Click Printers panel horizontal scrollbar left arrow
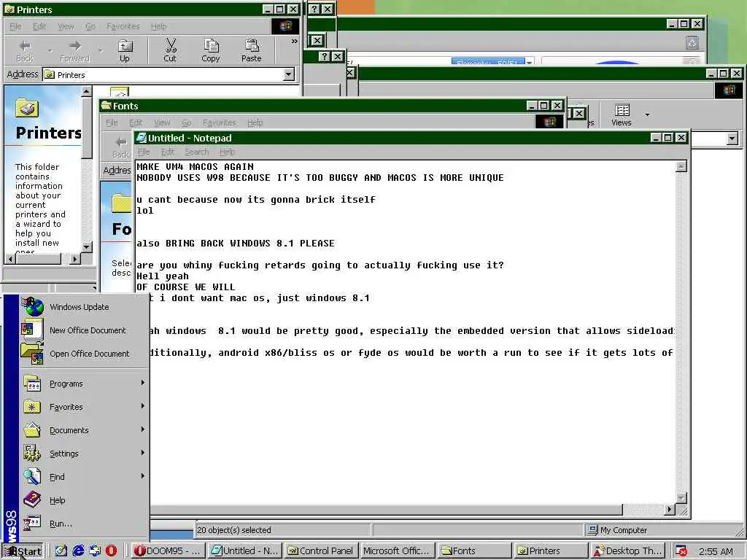Screen dimensions: 747x560 [x=10, y=259]
